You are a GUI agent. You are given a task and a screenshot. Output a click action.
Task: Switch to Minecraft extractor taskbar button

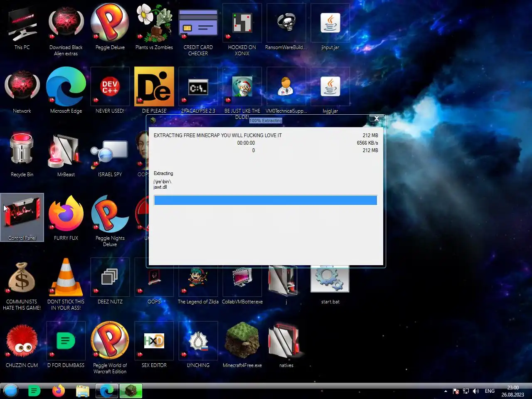coord(131,391)
